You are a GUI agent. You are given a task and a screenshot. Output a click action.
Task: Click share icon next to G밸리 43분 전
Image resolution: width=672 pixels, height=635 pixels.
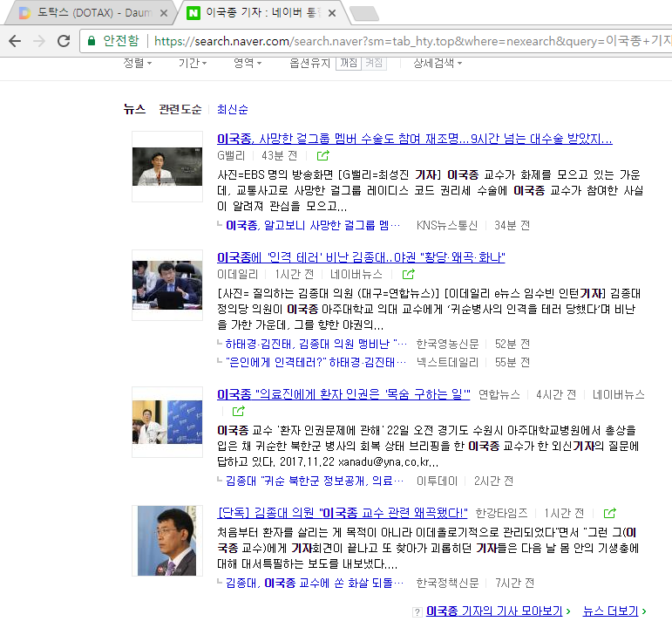point(323,155)
